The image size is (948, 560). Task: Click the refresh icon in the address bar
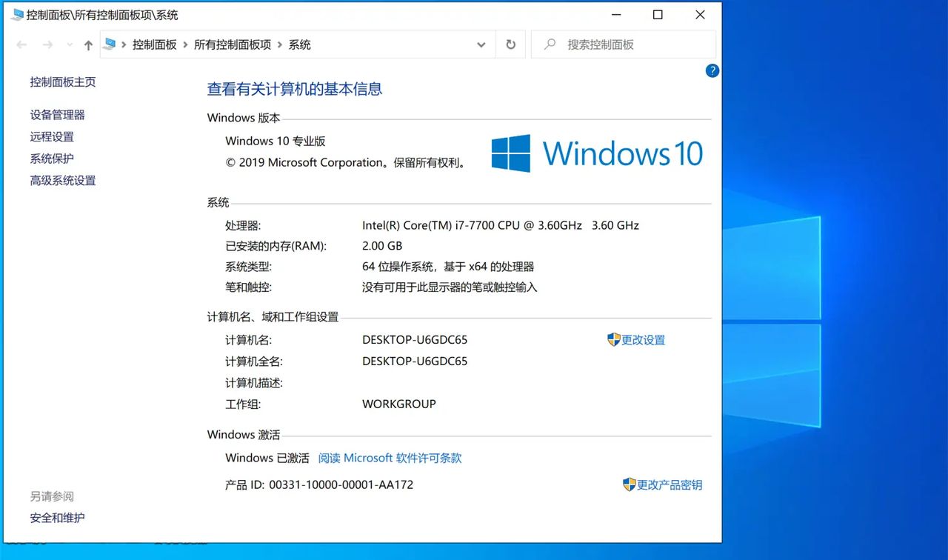[510, 44]
